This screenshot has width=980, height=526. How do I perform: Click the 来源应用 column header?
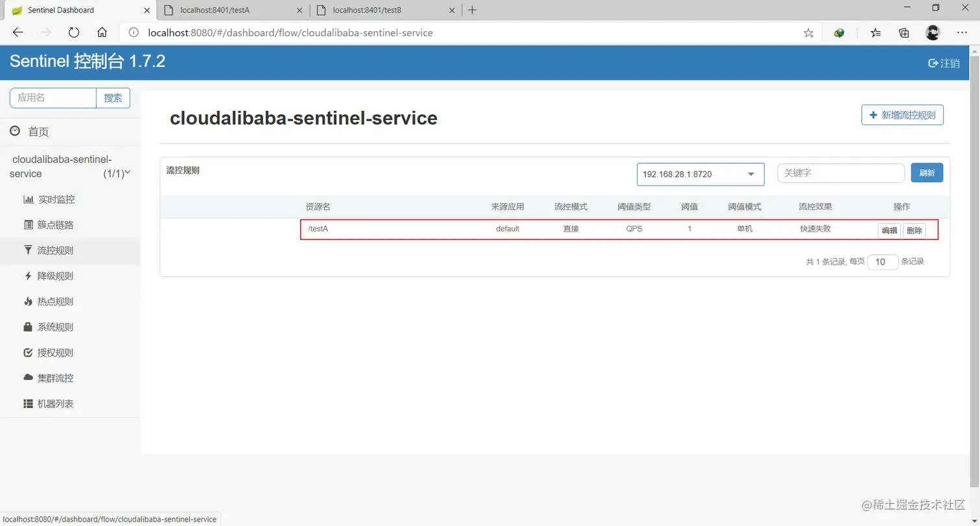507,206
